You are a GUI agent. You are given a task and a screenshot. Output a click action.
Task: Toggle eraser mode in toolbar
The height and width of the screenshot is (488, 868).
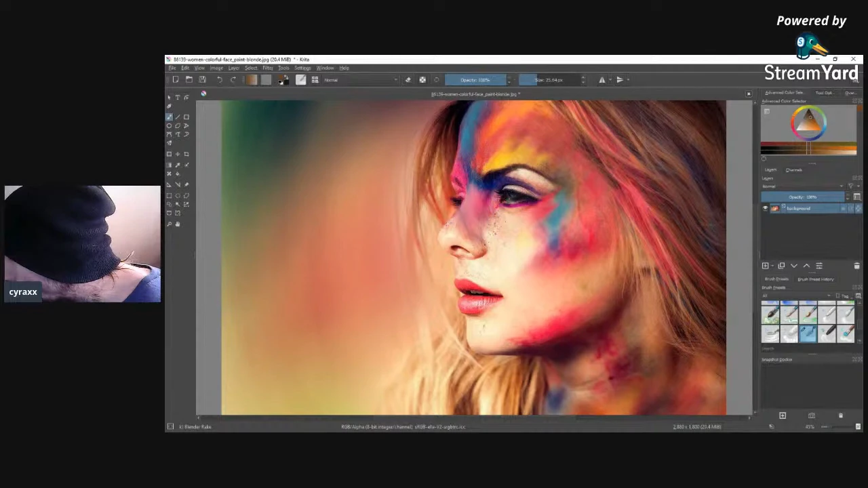pyautogui.click(x=408, y=80)
